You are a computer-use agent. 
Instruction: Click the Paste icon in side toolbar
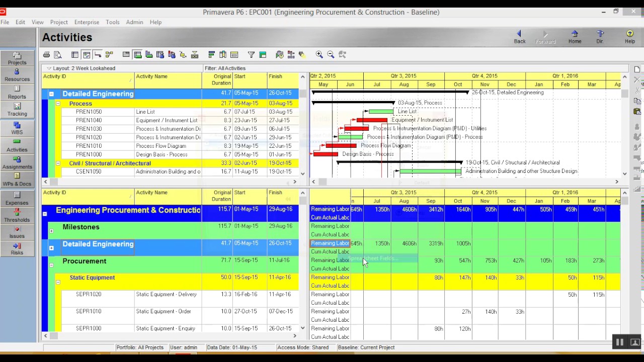[x=637, y=112]
